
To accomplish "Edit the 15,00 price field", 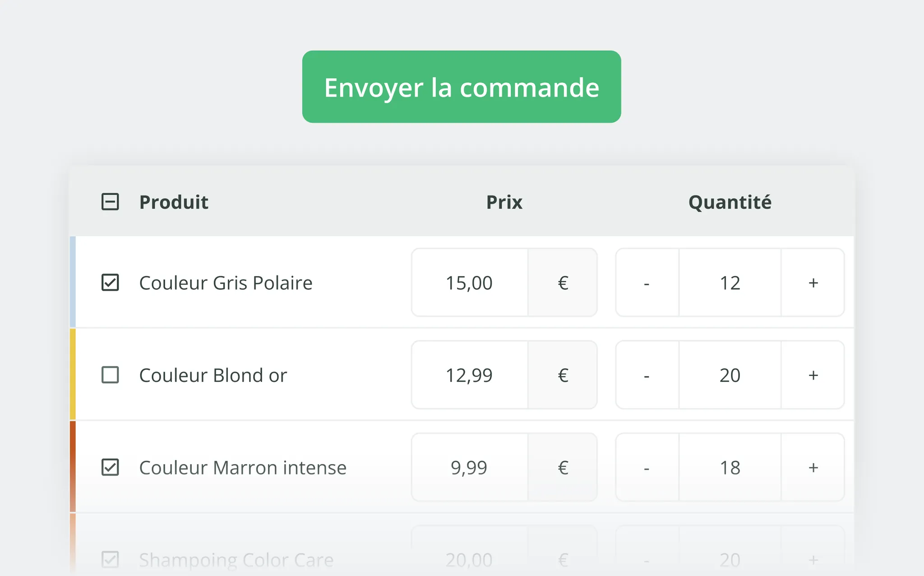I will 469,283.
